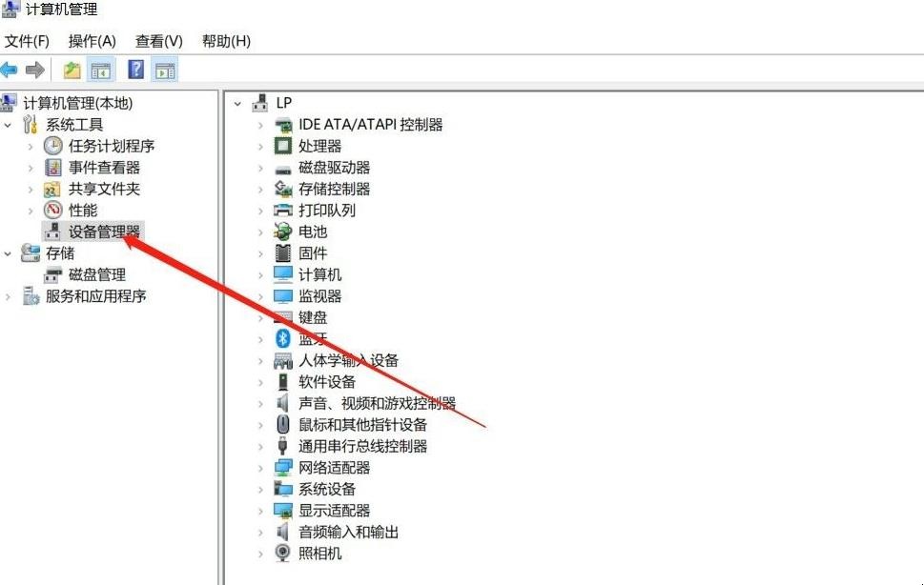Click the 存储控制器 icon
Screen dimensions: 924x585
[283, 189]
